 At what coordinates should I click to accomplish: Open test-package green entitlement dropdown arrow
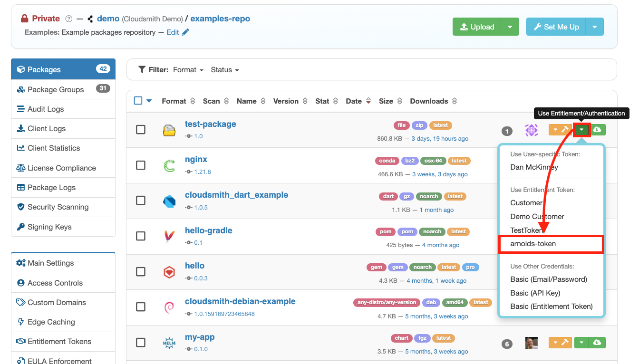pyautogui.click(x=582, y=130)
